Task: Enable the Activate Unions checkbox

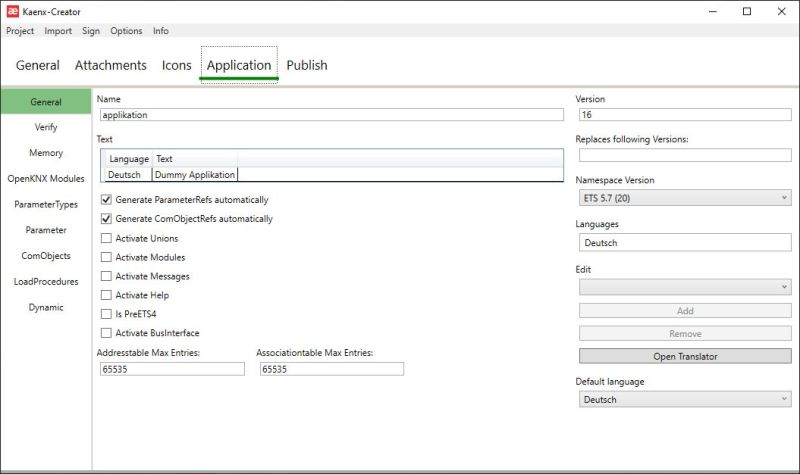Action: (x=106, y=238)
